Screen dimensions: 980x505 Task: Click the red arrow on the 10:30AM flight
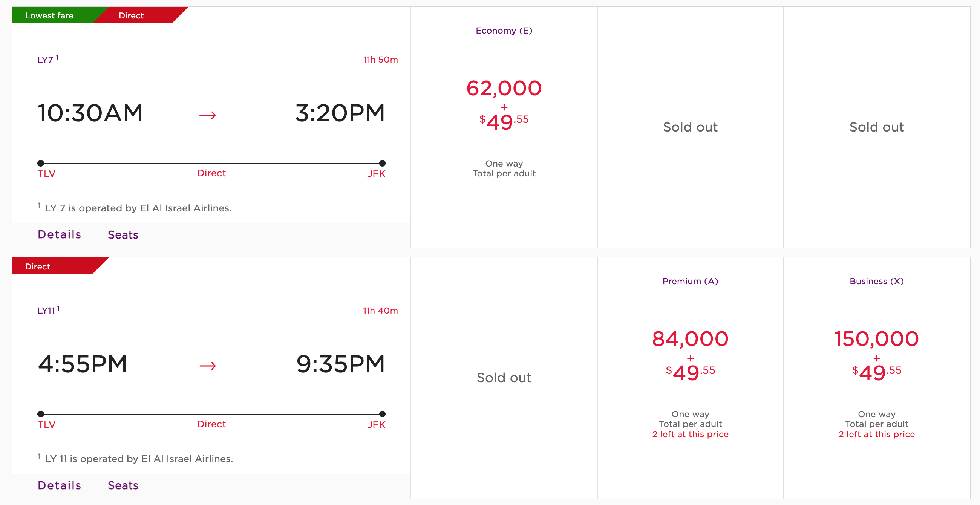pyautogui.click(x=207, y=115)
